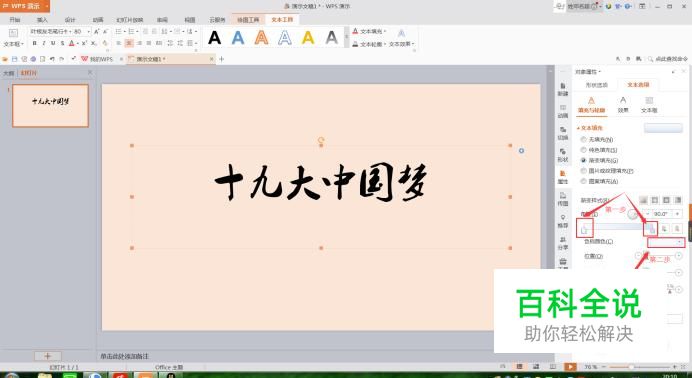Open the 动画 sidebar panel

pos(563,111)
